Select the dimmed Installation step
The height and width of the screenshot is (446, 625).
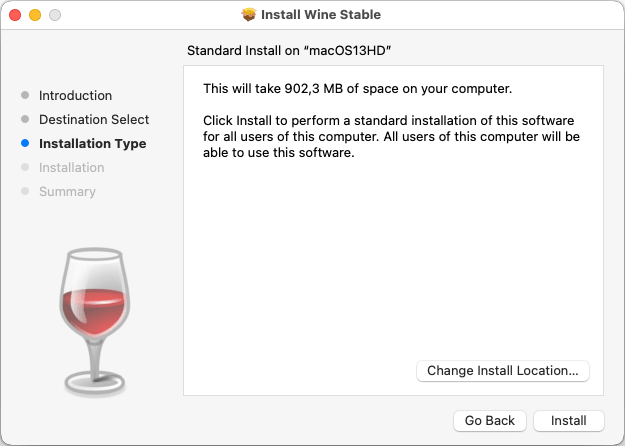(x=72, y=167)
